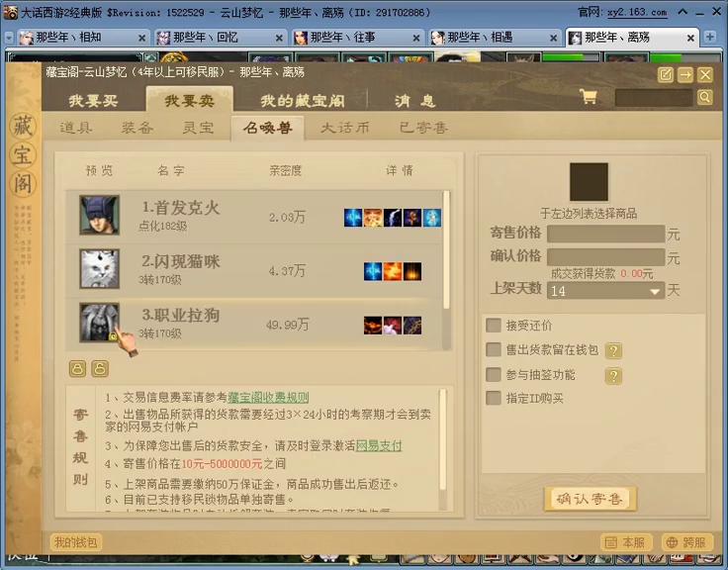Open the 藏宝阁收费规则 link
The height and width of the screenshot is (570, 728).
pos(268,398)
